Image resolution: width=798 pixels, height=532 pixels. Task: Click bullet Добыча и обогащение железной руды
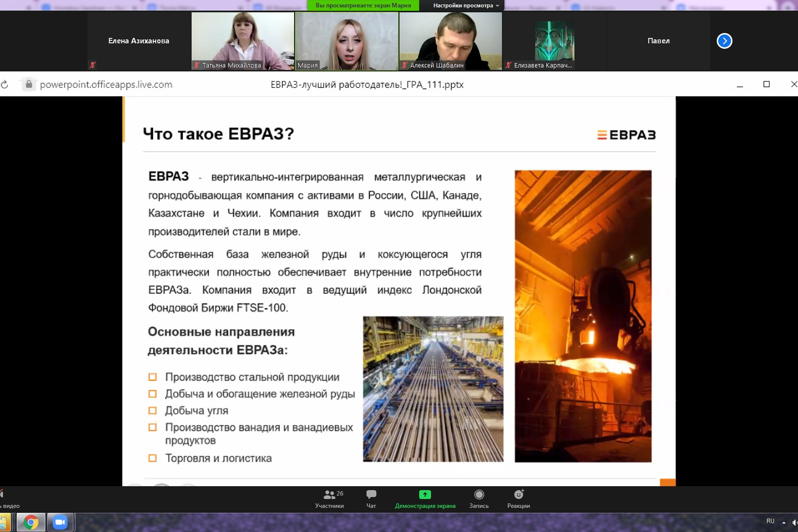pos(260,394)
